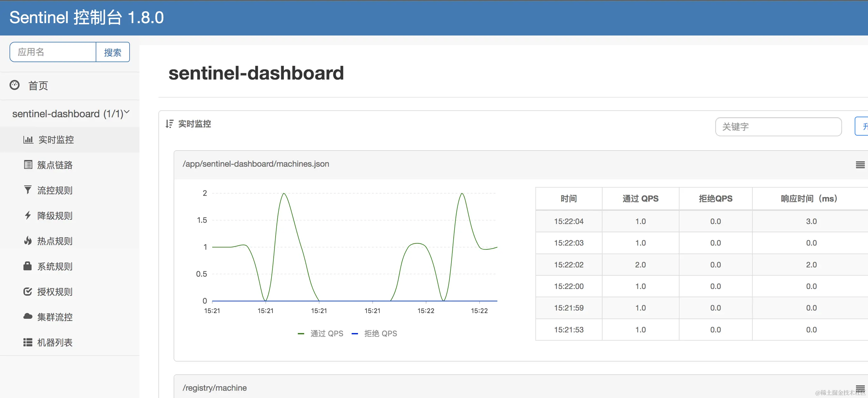Screen dimensions: 868x398
Task: Click the funnel icon beside 流控规则
Action: click(x=28, y=190)
